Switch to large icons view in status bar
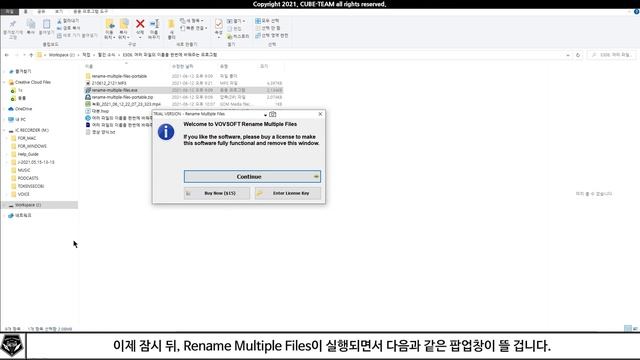The image size is (640, 360). click(635, 328)
